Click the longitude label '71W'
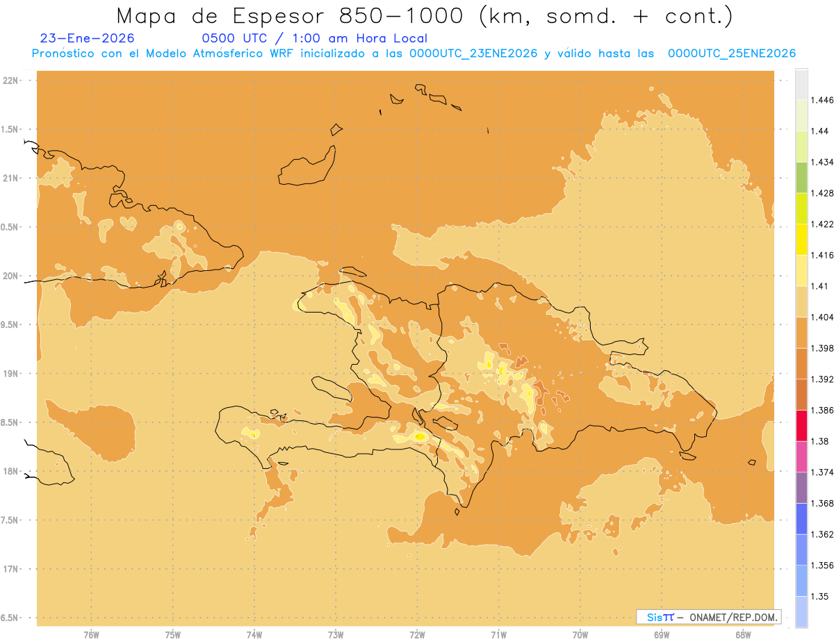 click(x=498, y=635)
